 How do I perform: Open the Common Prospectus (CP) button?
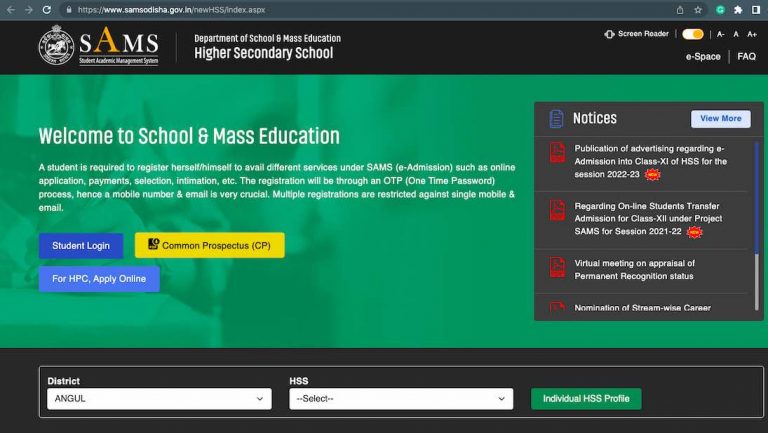click(x=209, y=245)
